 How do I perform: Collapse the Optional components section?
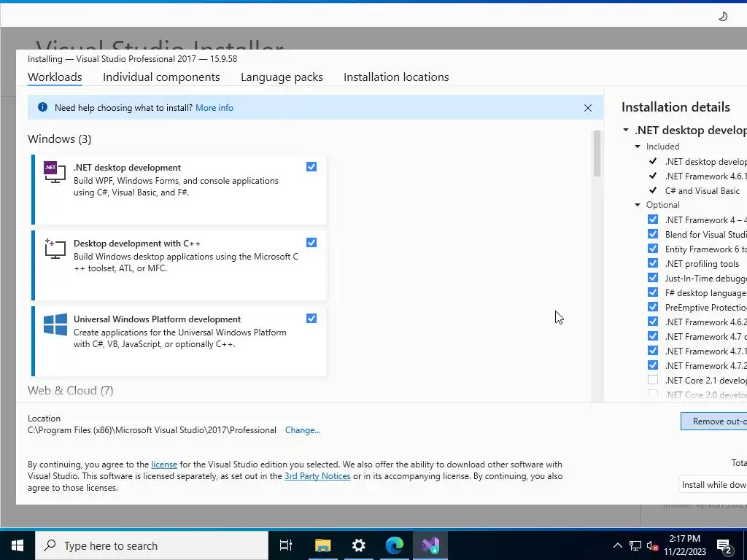pyautogui.click(x=638, y=205)
